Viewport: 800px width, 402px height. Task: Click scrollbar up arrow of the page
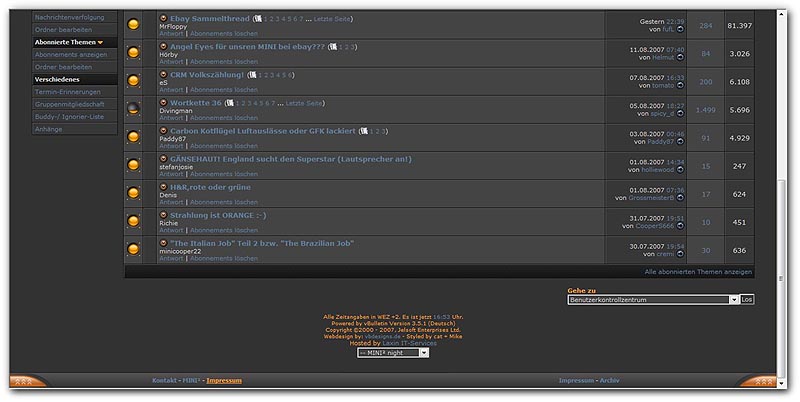click(x=781, y=15)
